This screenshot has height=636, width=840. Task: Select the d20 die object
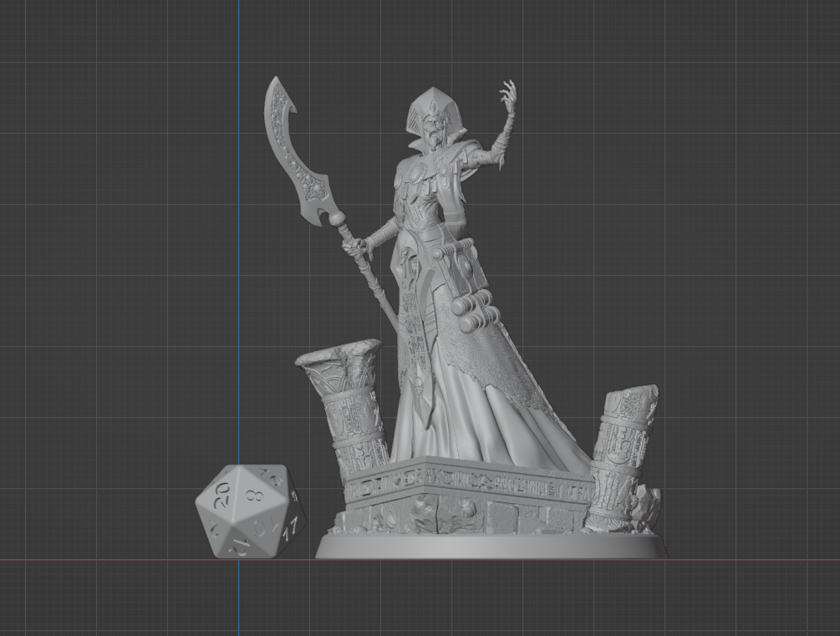[251, 511]
